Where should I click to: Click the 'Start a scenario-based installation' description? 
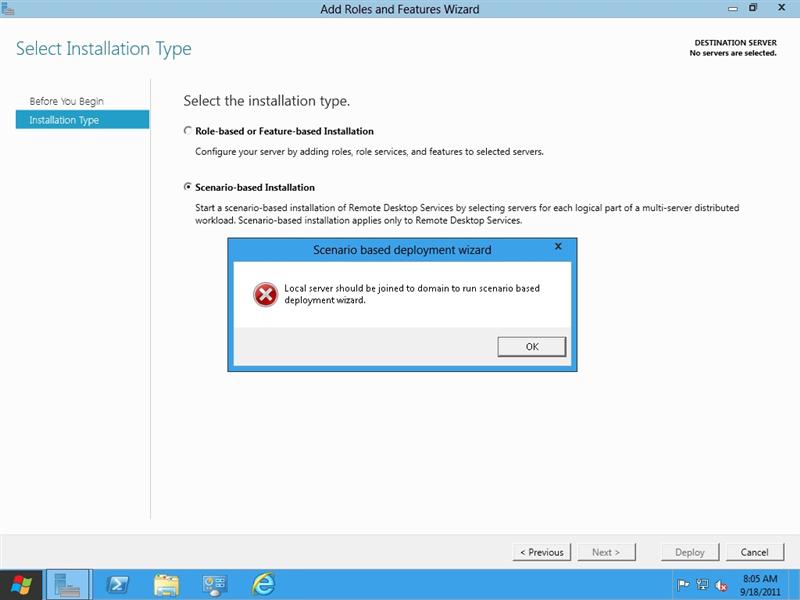pyautogui.click(x=467, y=214)
